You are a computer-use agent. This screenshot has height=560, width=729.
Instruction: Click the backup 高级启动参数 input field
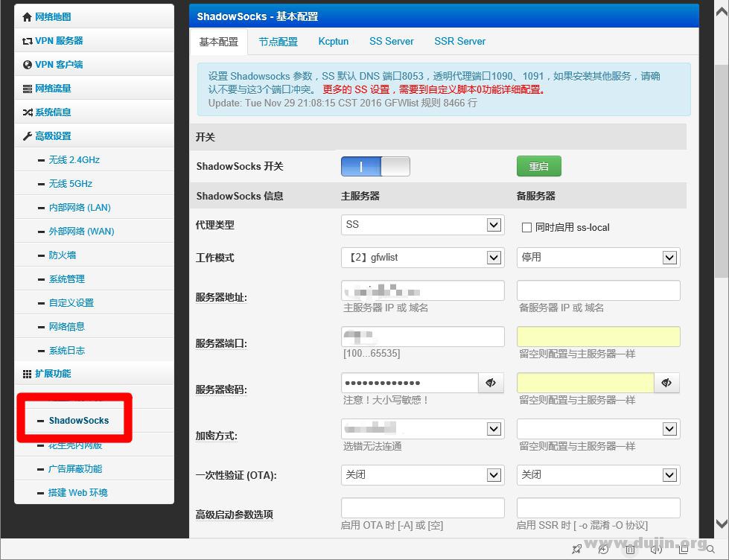coord(599,508)
